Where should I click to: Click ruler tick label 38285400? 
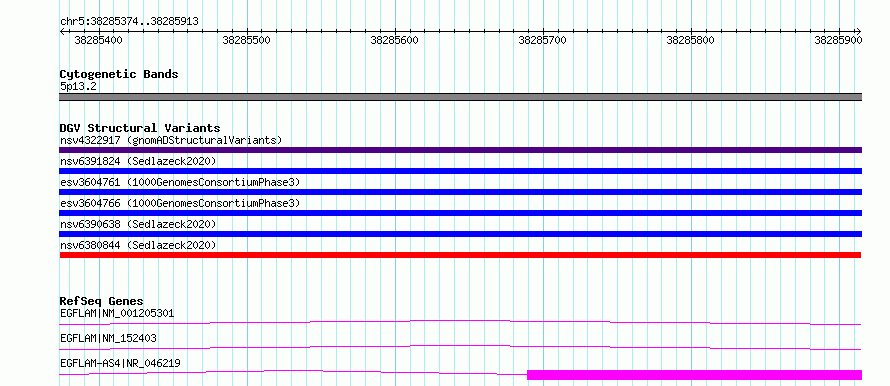[x=98, y=40]
